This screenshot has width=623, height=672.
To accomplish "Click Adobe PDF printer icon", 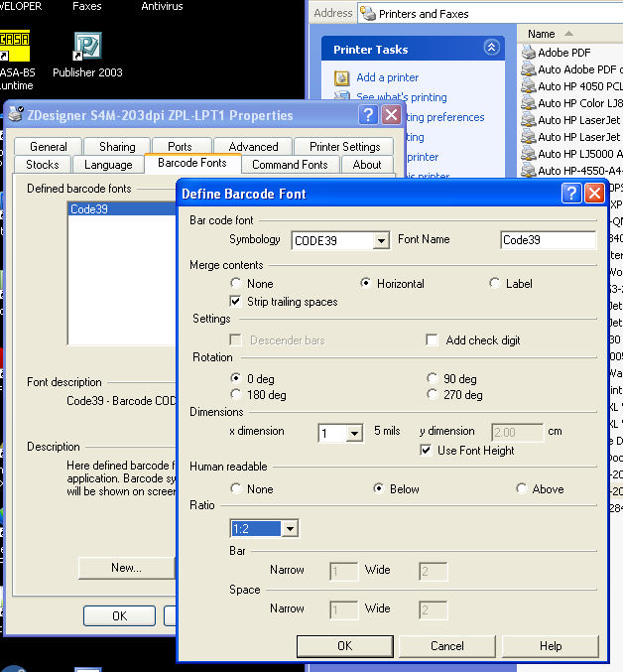I will click(529, 53).
